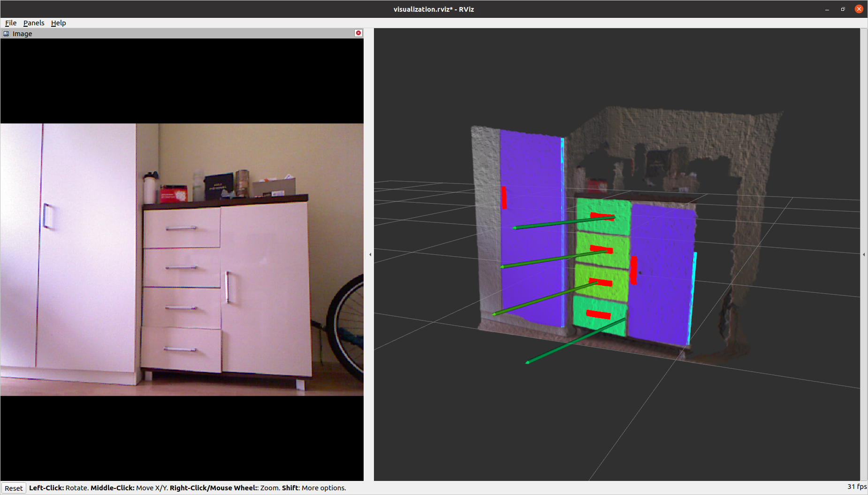Click the Image panel picture icon
The image size is (868, 495).
pos(6,34)
